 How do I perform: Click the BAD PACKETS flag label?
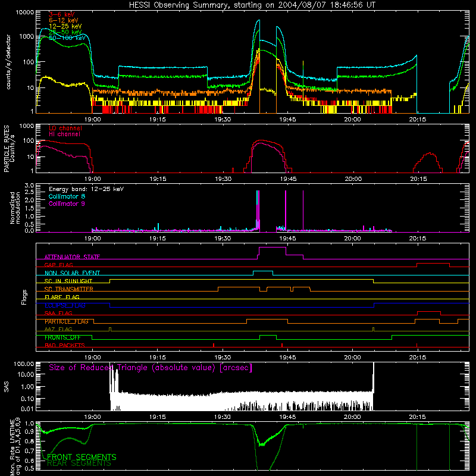[65, 345]
